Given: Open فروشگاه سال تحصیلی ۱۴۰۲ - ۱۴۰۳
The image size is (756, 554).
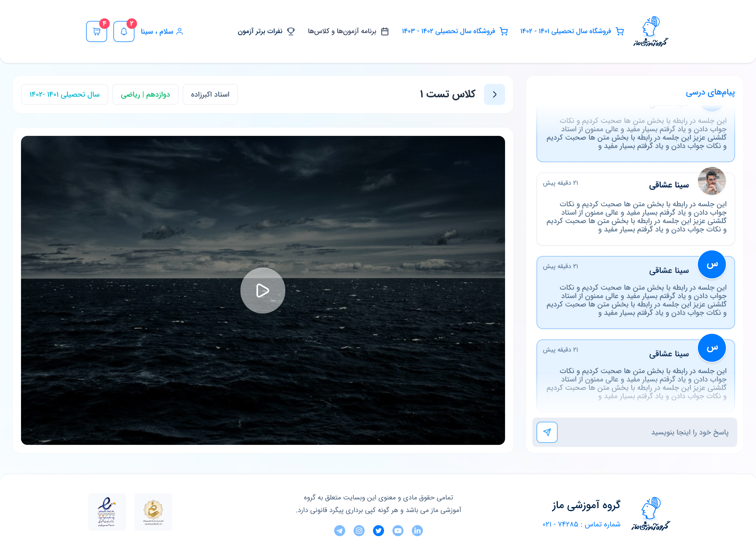Looking at the screenshot, I should pyautogui.click(x=455, y=31).
